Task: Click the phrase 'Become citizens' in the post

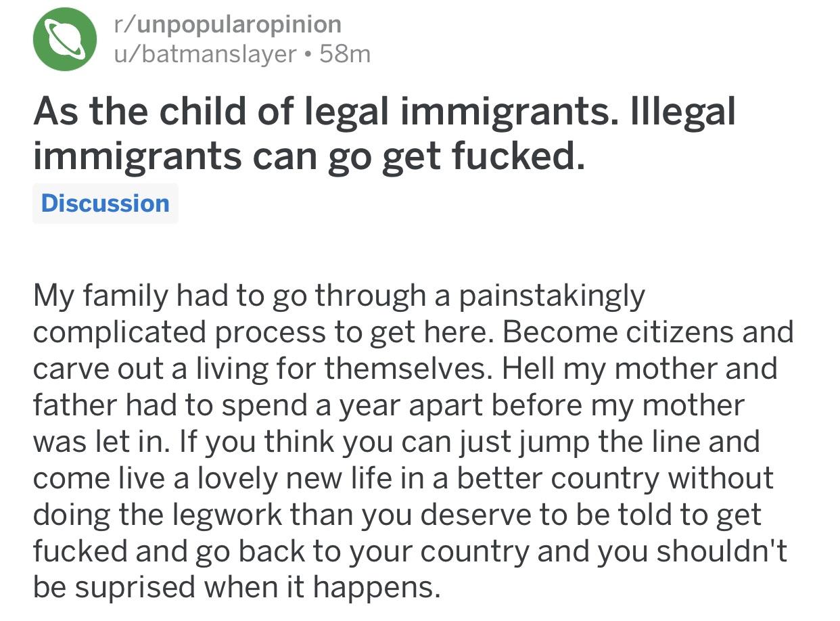Action: 595,331
